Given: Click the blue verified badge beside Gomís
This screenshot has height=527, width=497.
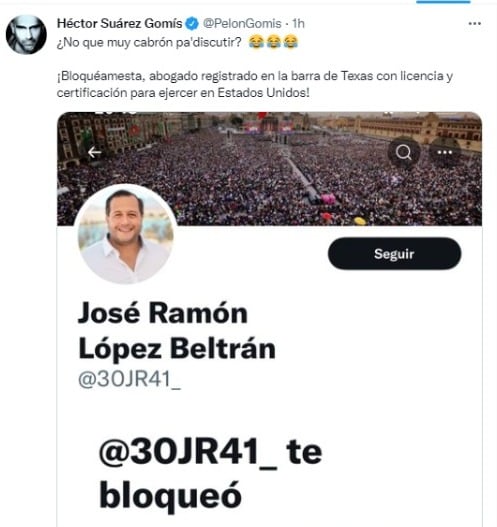Looking at the screenshot, I should click(x=192, y=24).
